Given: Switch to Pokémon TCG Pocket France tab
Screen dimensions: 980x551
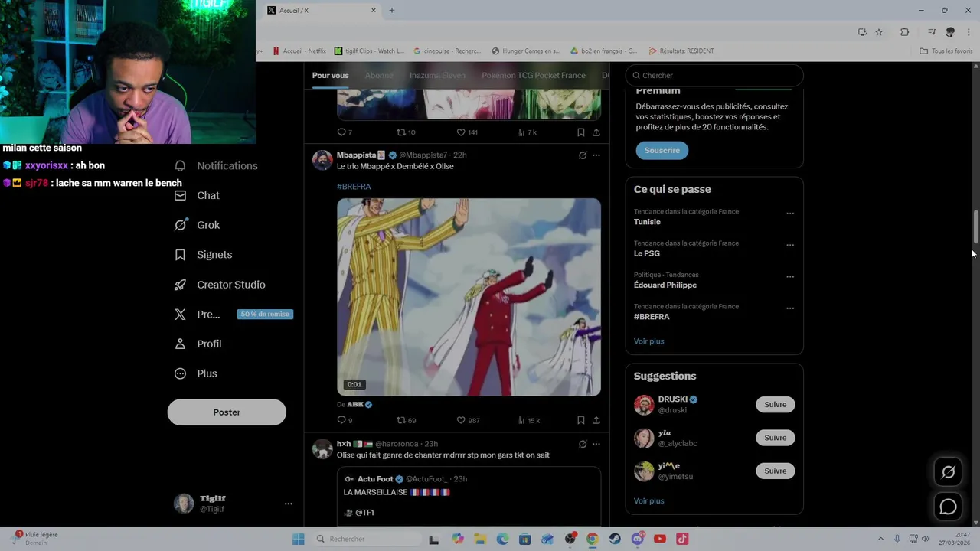Looking at the screenshot, I should point(534,75).
